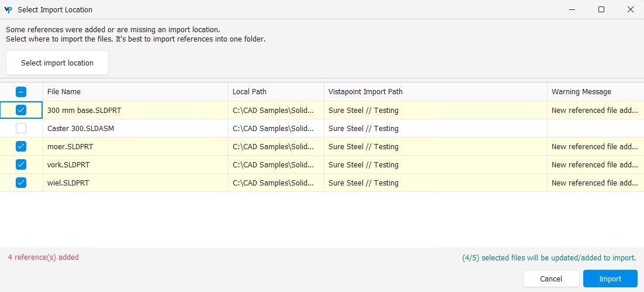This screenshot has height=292, width=644.
Task: Uncheck the vork.SLDPRT checkbox
Action: click(x=21, y=164)
